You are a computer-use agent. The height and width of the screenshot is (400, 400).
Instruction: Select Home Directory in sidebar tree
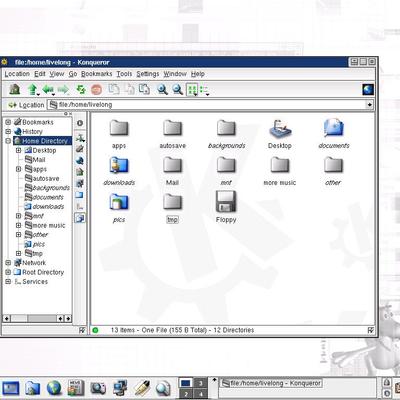tap(42, 141)
